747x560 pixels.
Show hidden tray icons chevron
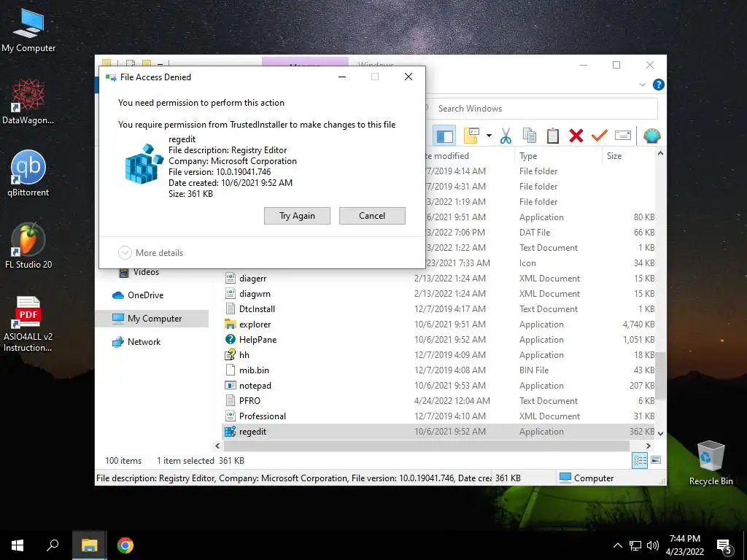[617, 545]
